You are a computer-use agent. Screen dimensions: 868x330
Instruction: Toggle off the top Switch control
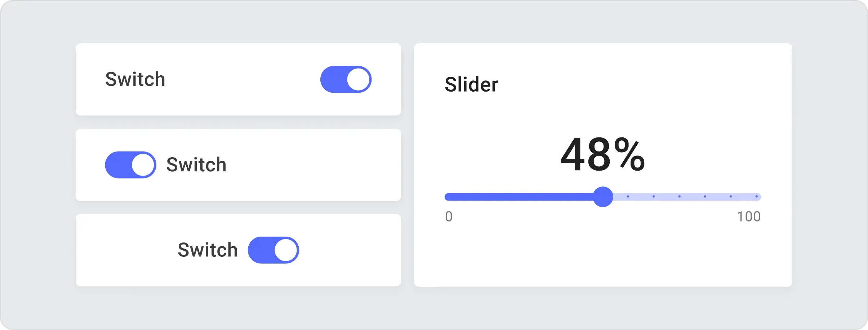pos(346,79)
